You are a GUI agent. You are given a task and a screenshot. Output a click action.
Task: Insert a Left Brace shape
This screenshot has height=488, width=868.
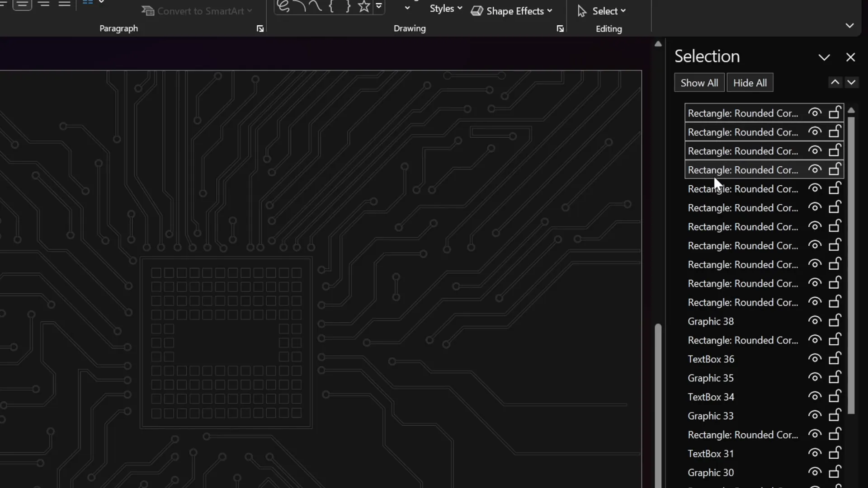point(331,6)
